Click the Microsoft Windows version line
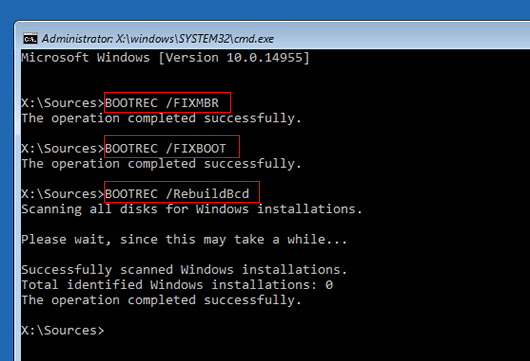 point(165,57)
